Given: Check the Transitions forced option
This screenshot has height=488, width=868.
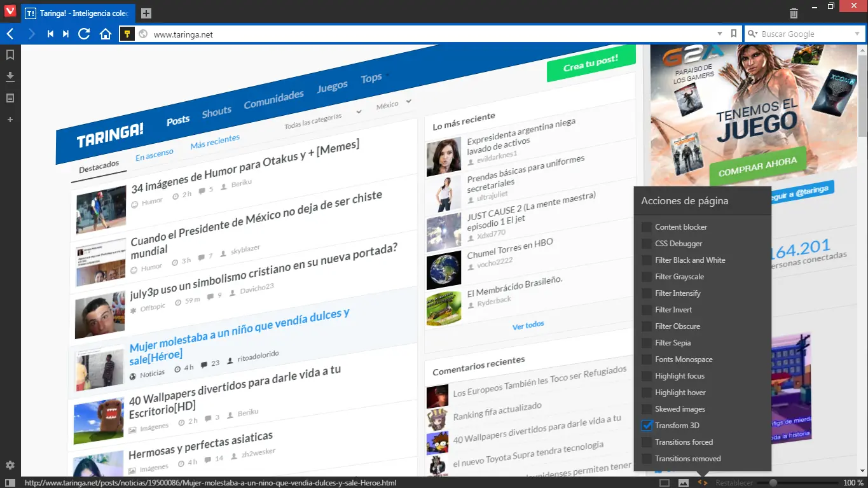Looking at the screenshot, I should [647, 442].
